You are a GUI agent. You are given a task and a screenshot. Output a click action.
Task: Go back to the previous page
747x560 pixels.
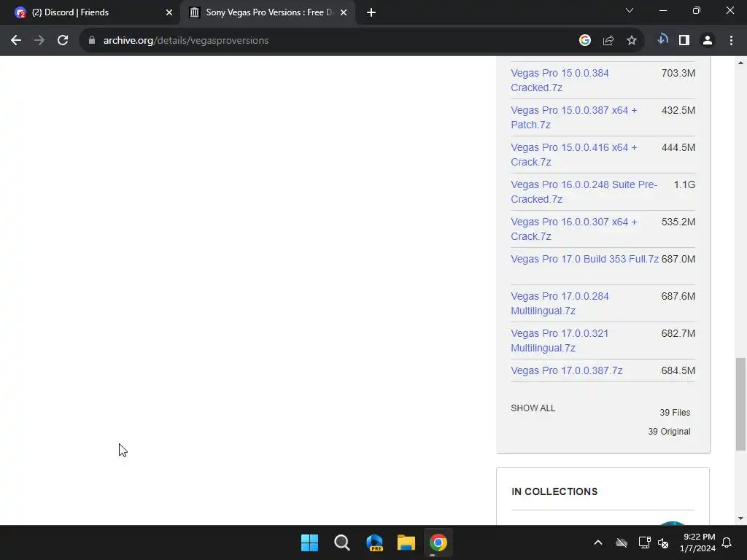coord(16,41)
